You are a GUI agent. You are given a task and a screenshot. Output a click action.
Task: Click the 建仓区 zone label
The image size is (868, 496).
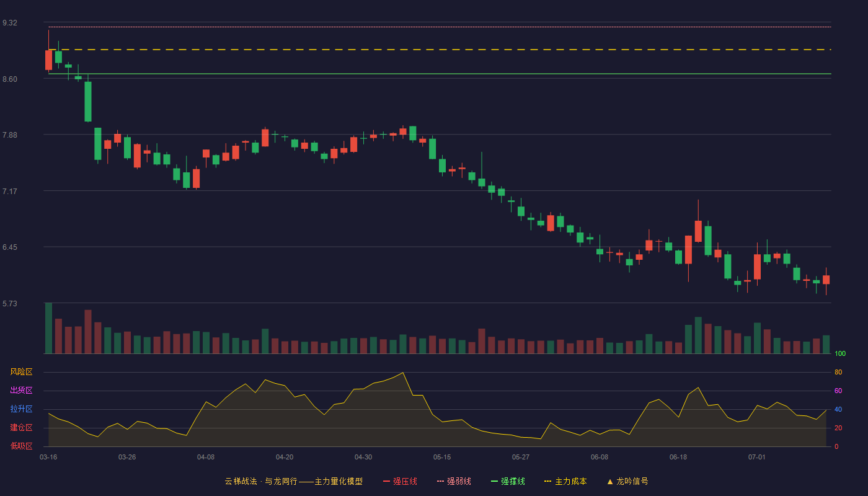click(x=21, y=428)
